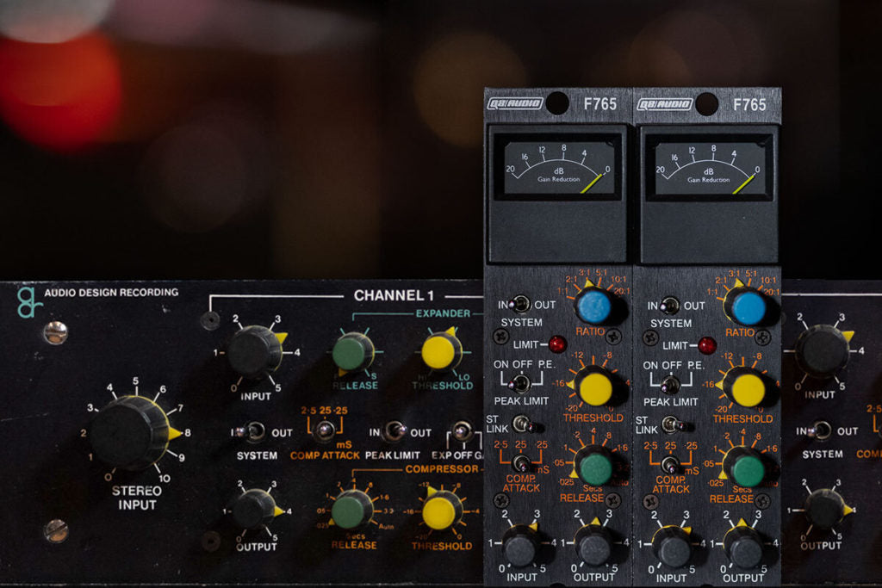
Task: Click the Gain Reduction meter on right F765
Action: (710, 169)
